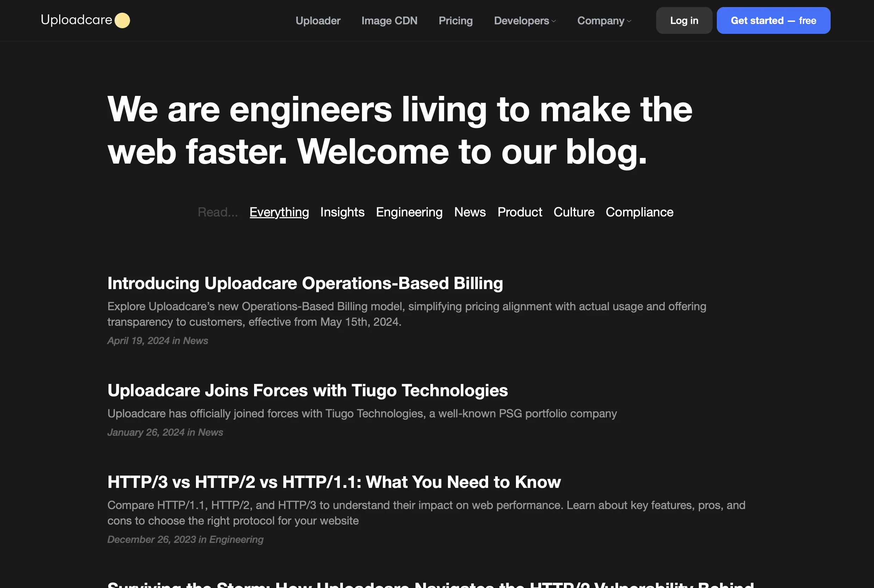The height and width of the screenshot is (588, 874).
Task: Click the Operations-Based Billing description text
Action: [407, 314]
